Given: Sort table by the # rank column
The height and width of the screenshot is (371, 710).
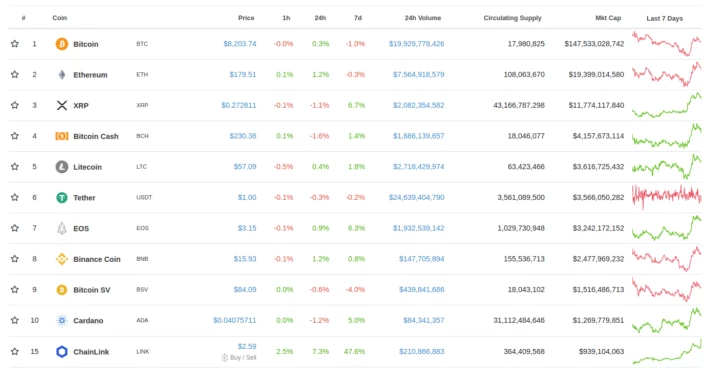Looking at the screenshot, I should tap(24, 18).
